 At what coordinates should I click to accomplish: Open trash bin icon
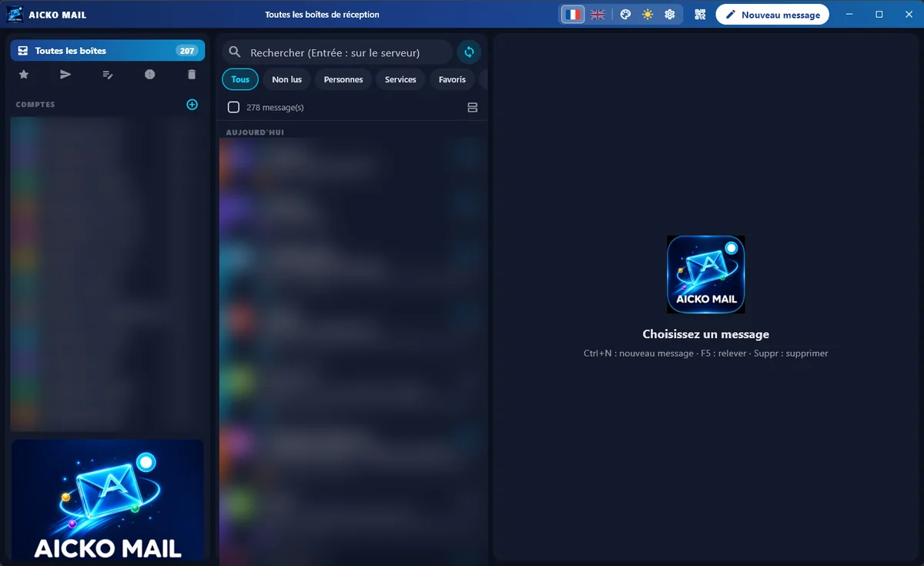tap(192, 75)
